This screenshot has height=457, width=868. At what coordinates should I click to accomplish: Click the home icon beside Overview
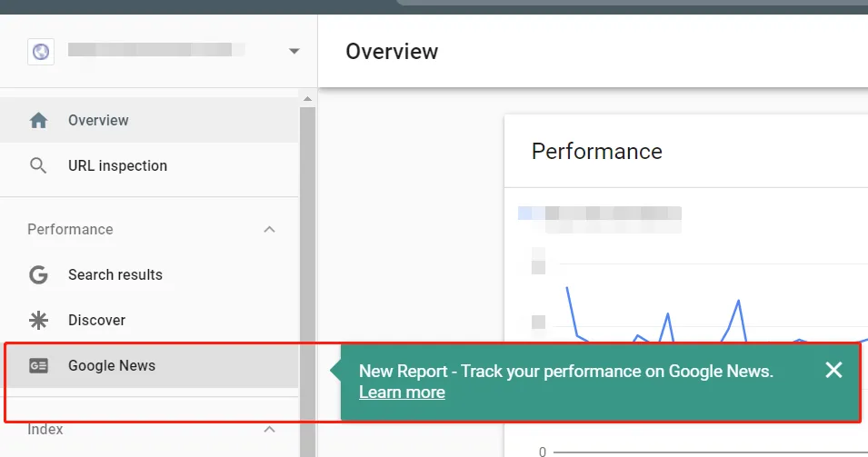(x=38, y=120)
